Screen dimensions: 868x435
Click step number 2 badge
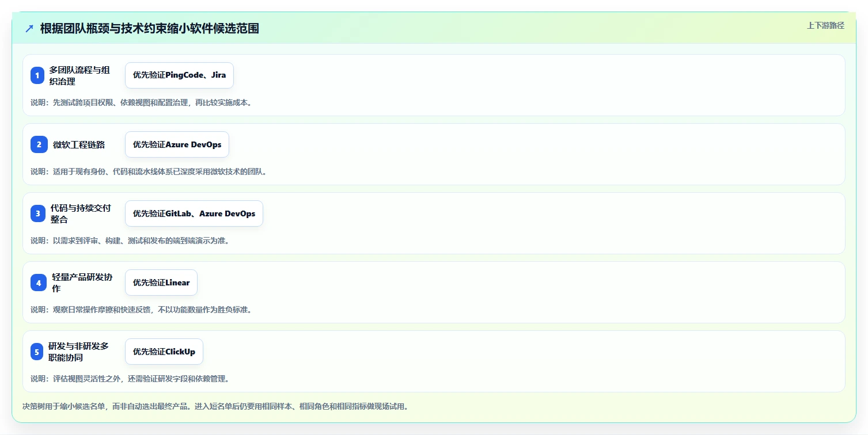click(x=39, y=144)
